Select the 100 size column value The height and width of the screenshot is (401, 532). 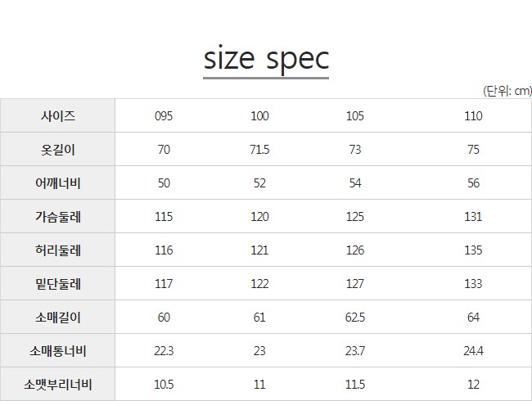pos(259,116)
